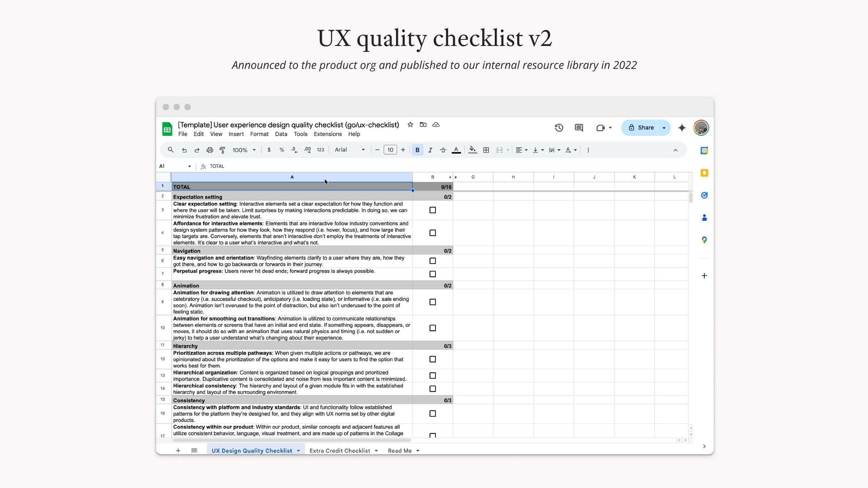Toggle italic formatting
The image size is (868, 488).
tap(430, 150)
